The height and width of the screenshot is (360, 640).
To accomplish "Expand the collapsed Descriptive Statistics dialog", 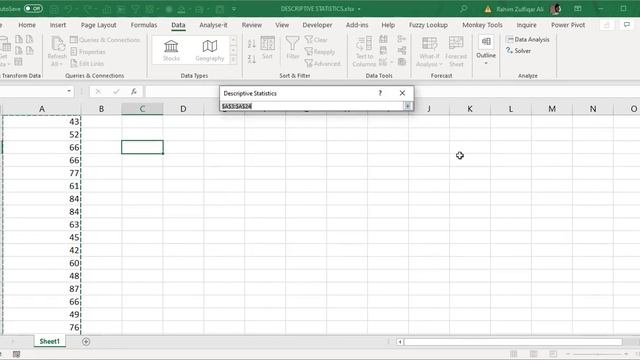I will [407, 106].
